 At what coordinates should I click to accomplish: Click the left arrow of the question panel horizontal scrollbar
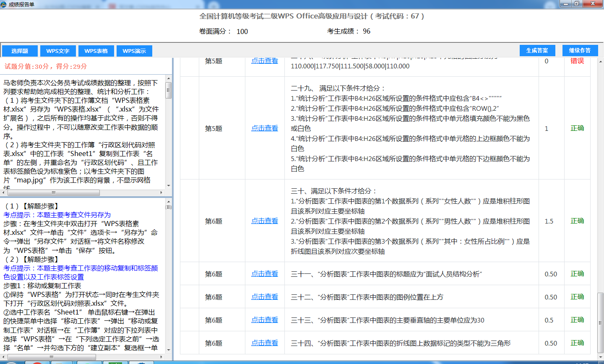coord(3,193)
